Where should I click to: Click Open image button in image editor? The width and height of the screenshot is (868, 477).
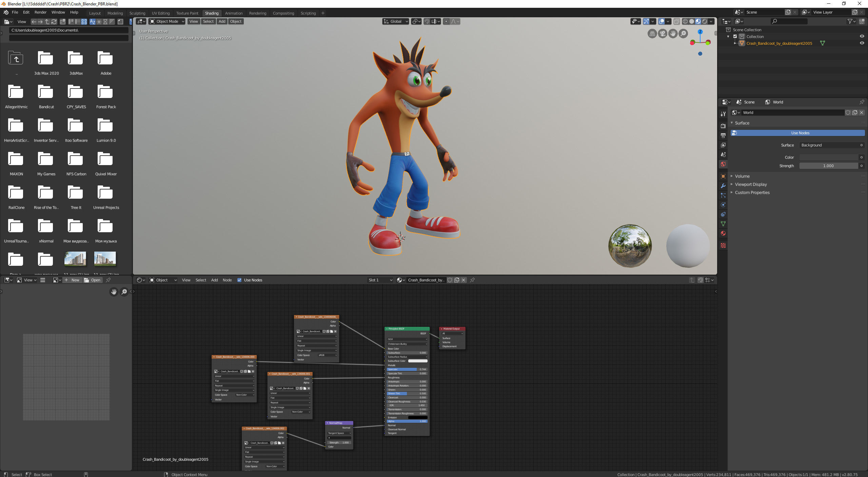pyautogui.click(x=92, y=280)
